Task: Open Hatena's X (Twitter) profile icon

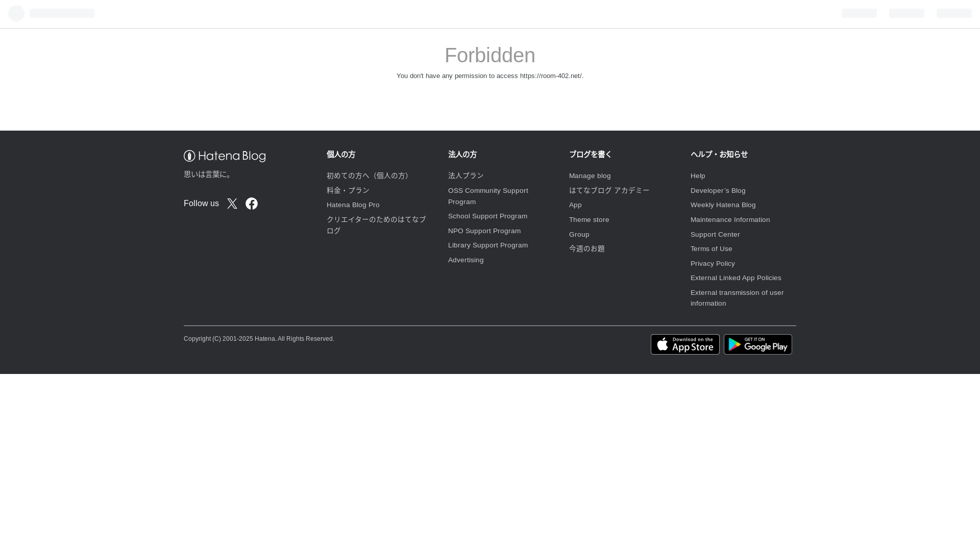Action: point(232,204)
